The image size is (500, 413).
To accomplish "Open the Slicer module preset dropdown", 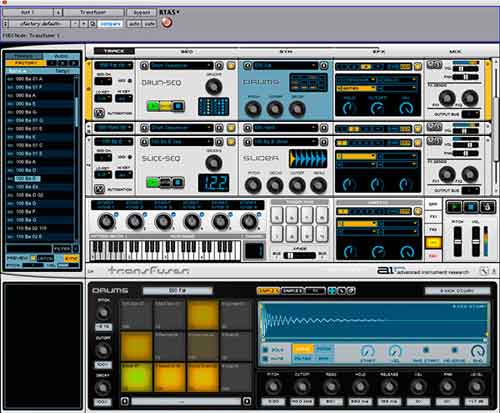I will (x=285, y=142).
